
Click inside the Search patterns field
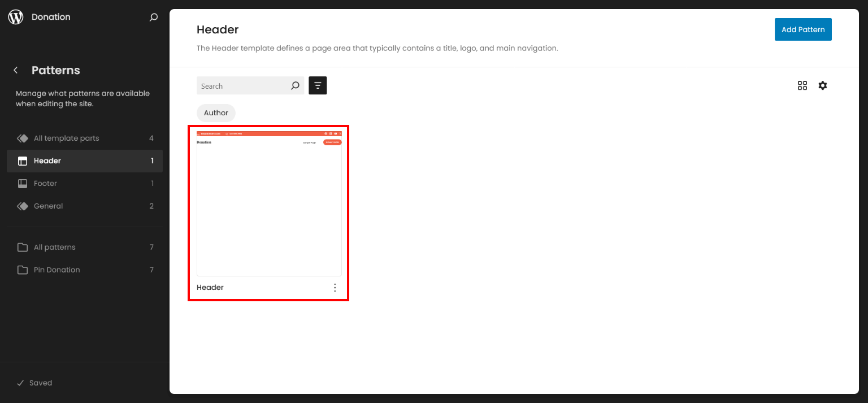pyautogui.click(x=243, y=86)
